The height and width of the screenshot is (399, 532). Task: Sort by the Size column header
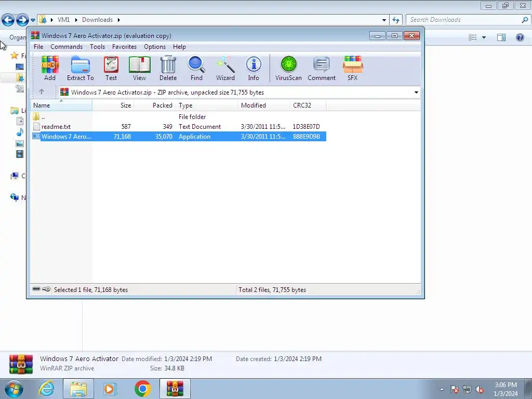click(x=113, y=105)
